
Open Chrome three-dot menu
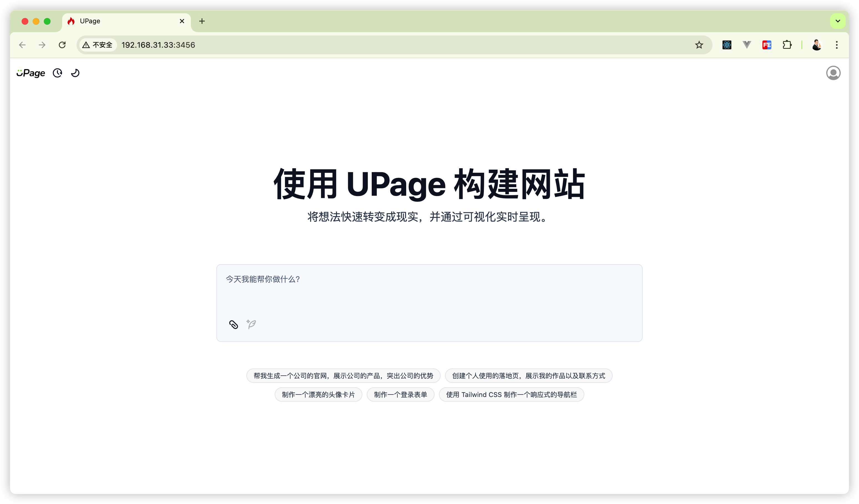[837, 45]
